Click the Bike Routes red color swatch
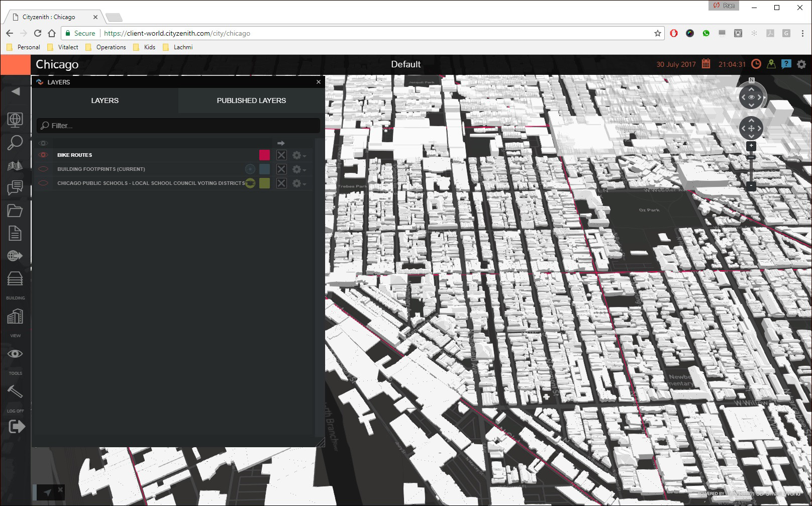 (x=264, y=155)
